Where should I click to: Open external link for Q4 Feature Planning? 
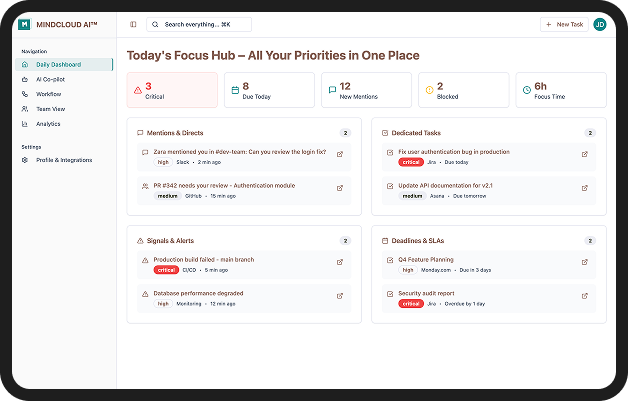click(585, 262)
